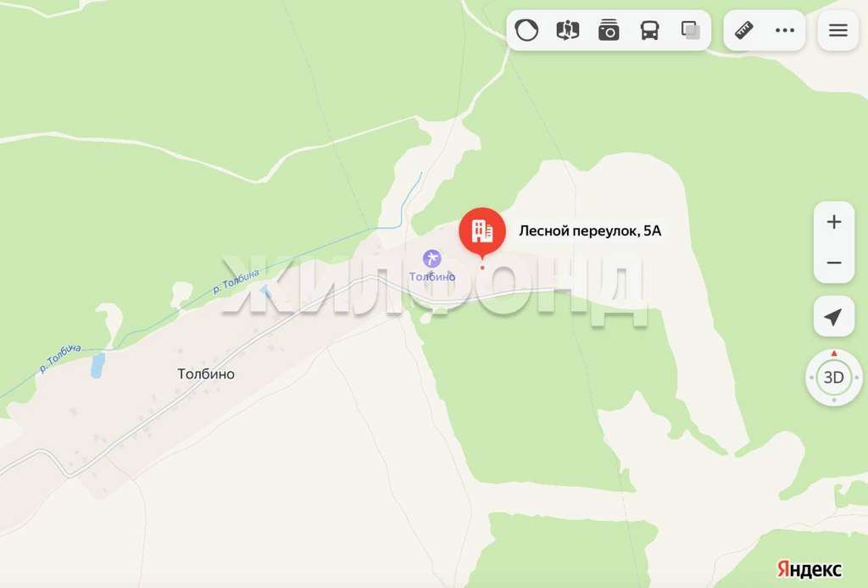Select the small blue pond
868x588 pixels.
pos(97,366)
